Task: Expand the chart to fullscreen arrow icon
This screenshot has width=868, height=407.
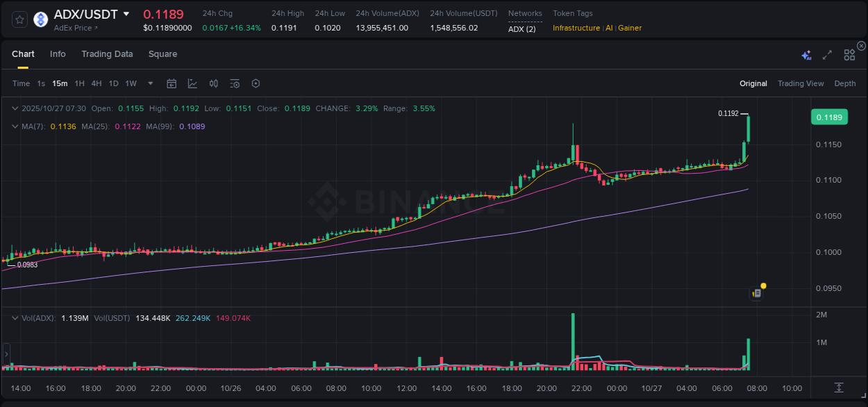Action: [x=827, y=54]
